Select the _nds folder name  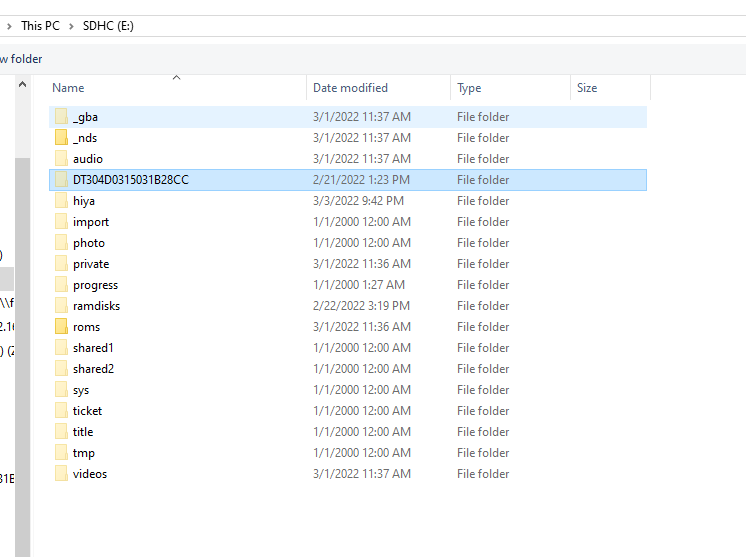pos(85,138)
